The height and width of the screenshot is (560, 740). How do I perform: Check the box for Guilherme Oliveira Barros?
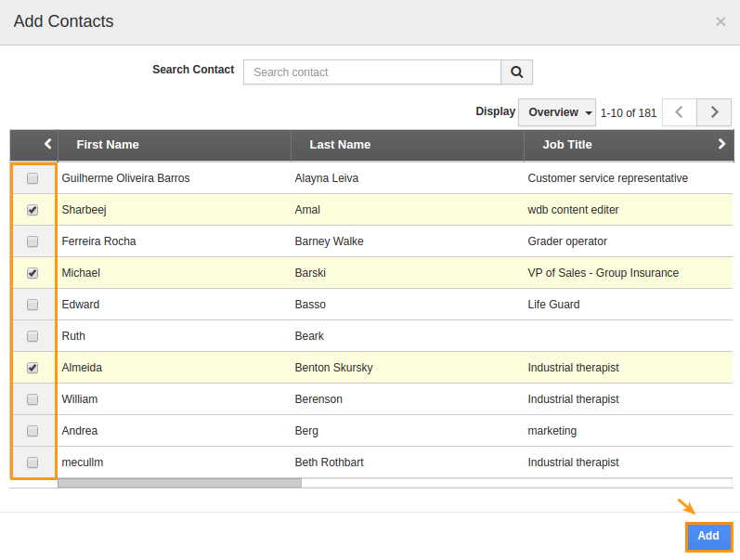[x=32, y=178]
